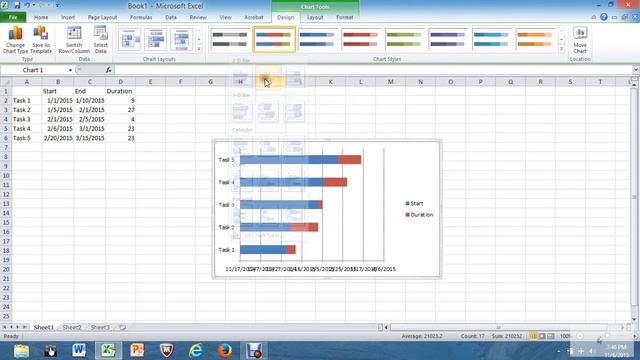Choose the third chart layout thumbnail
640x360 pixels.
point(181,40)
